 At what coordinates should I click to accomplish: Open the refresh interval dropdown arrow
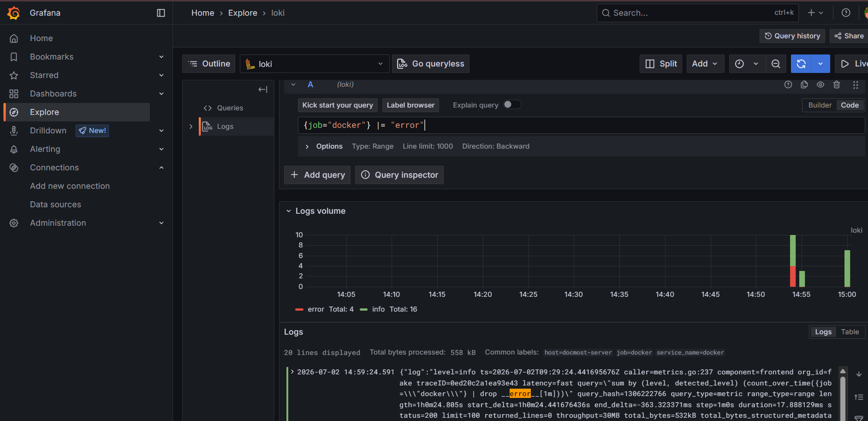click(x=820, y=64)
